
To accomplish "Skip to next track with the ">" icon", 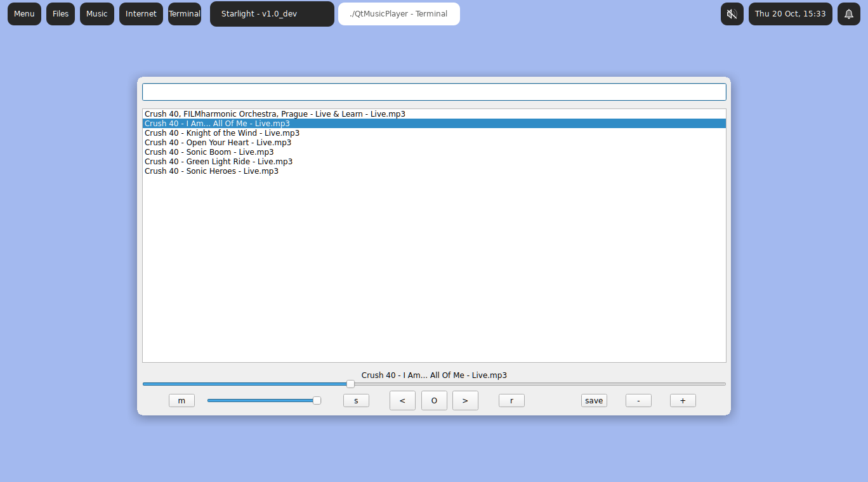I will (x=465, y=400).
